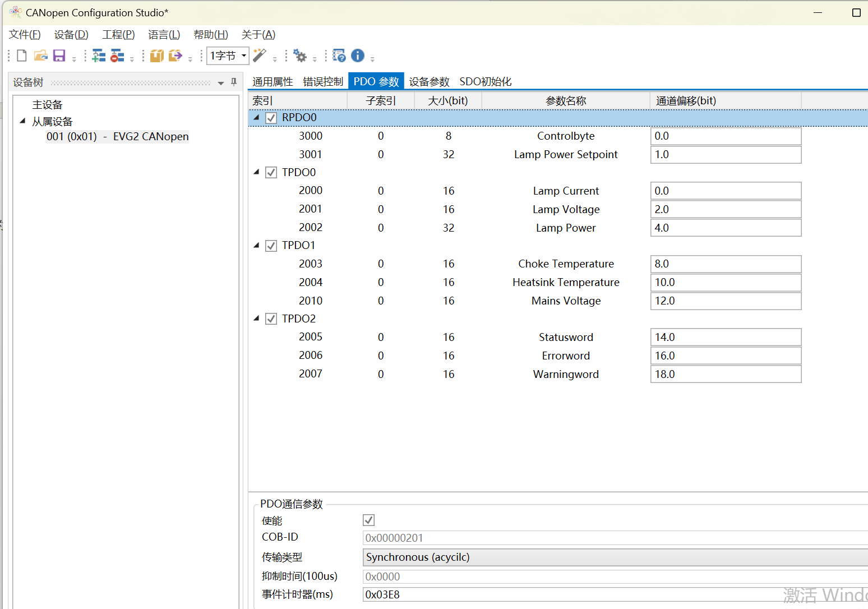Edit the Lamp Voltage offset field
The width and height of the screenshot is (868, 609).
726,209
